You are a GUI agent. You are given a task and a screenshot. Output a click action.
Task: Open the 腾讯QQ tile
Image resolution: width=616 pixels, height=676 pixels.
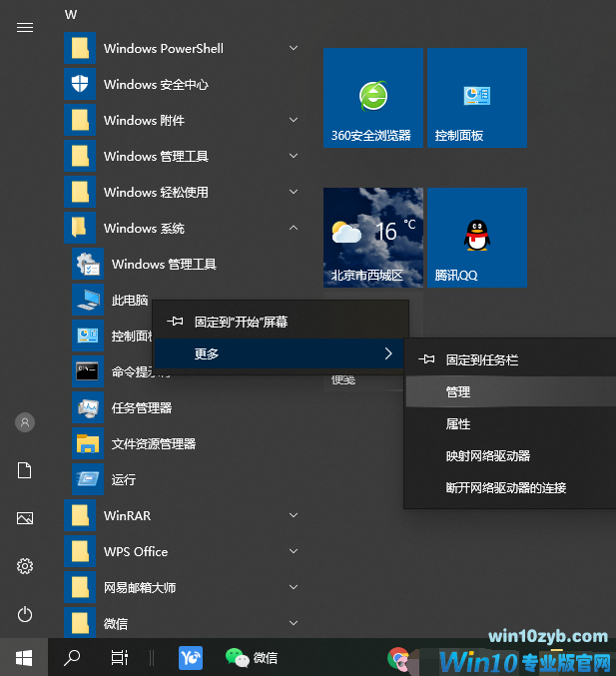[477, 238]
